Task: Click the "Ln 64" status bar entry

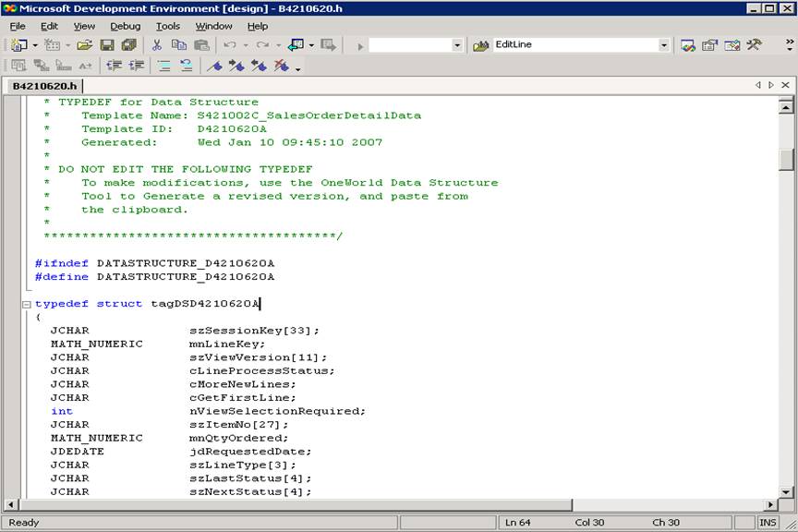Action: [517, 523]
